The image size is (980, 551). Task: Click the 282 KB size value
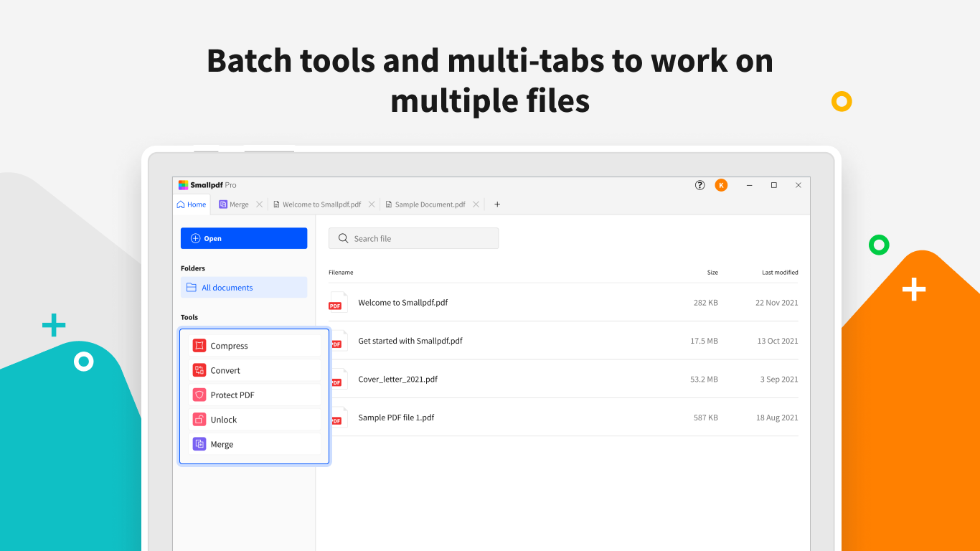(x=706, y=303)
